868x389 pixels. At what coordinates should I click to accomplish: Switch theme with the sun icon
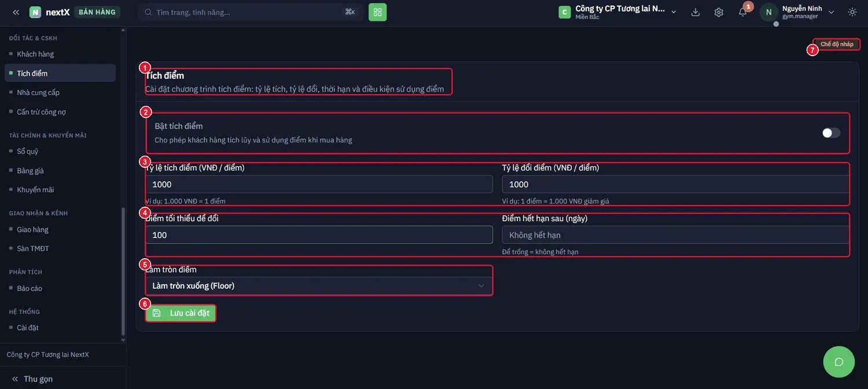852,12
